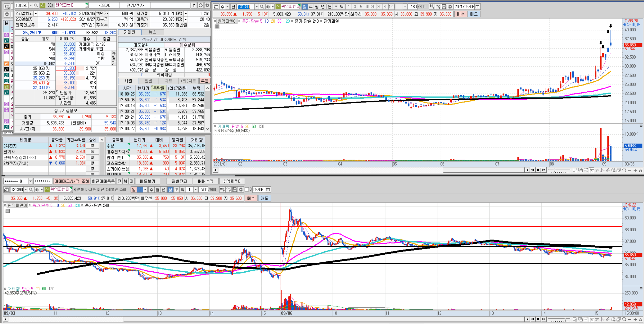The image size is (644, 324).
Task: Open the PER dropdown arrow
Action: click(x=186, y=19)
